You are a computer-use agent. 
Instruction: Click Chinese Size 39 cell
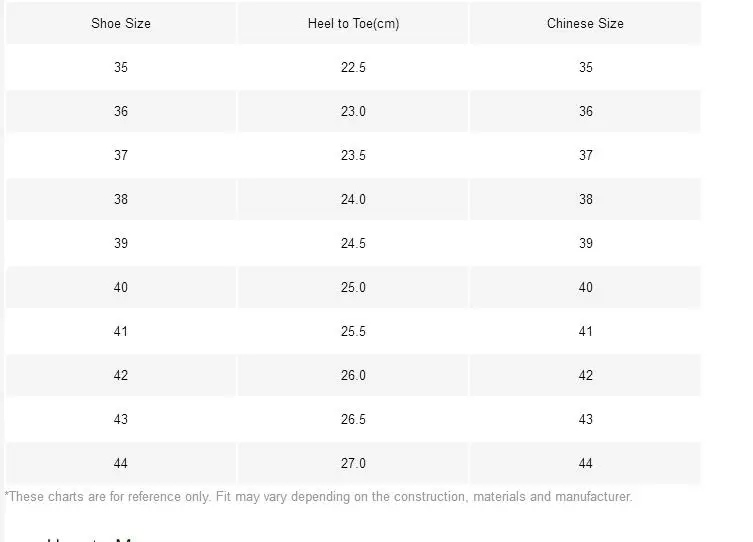(585, 243)
